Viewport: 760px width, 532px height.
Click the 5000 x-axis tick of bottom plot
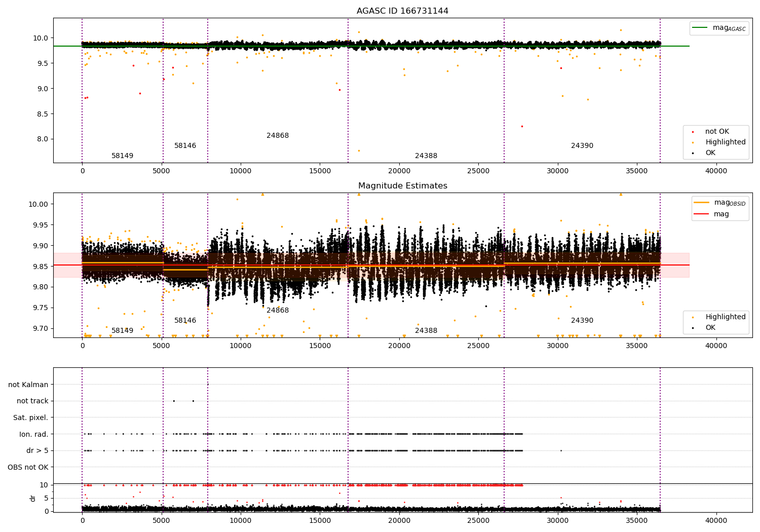[161, 521]
